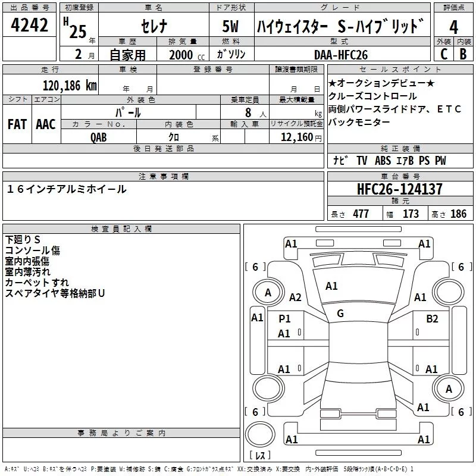Click the seating capacity 8 人
476x476 pixels.
pyautogui.click(x=255, y=112)
